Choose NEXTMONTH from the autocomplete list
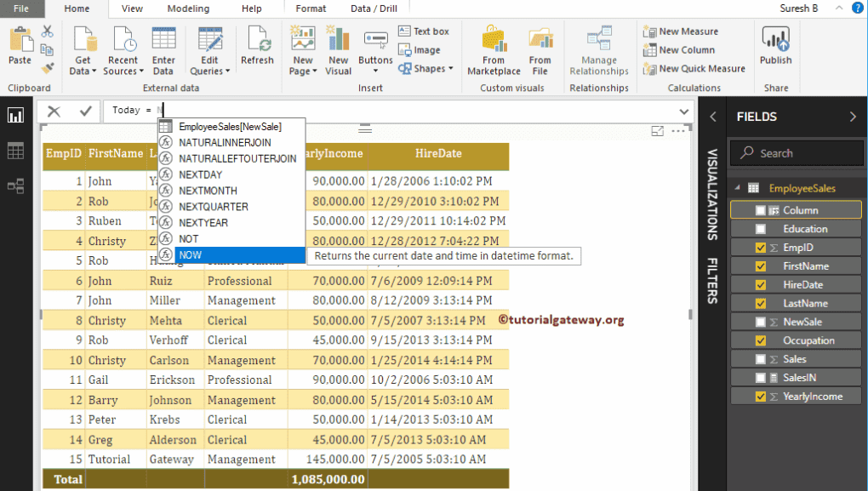This screenshot has width=868, height=491. 208,191
